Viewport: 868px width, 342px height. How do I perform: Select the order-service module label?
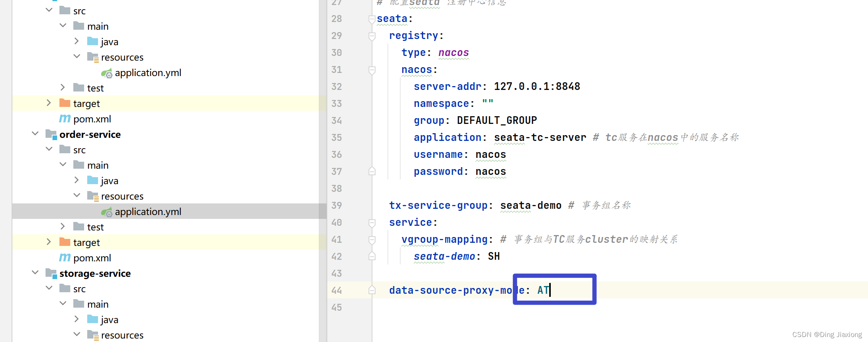pyautogui.click(x=90, y=134)
